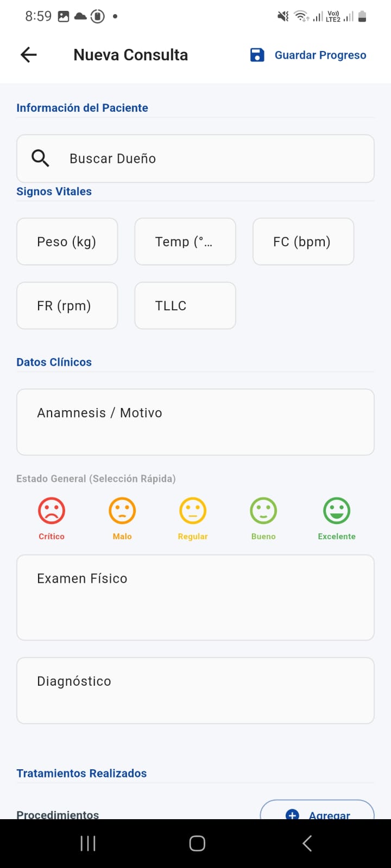Select the red Crítico sad face
This screenshot has height=868, width=391.
(52, 511)
